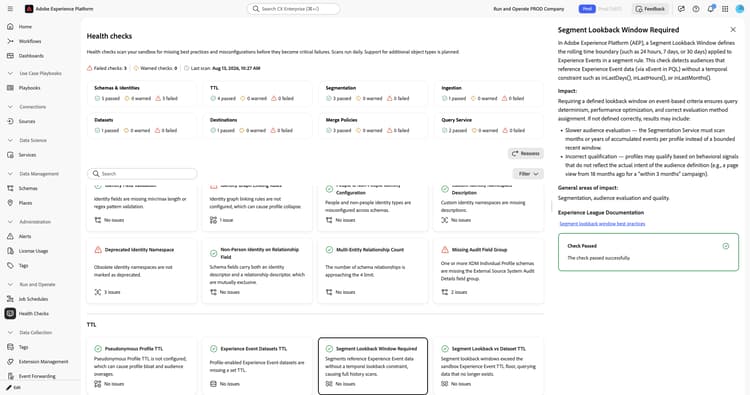750x395 pixels.
Task: Open Places in the sidebar
Action: click(25, 203)
